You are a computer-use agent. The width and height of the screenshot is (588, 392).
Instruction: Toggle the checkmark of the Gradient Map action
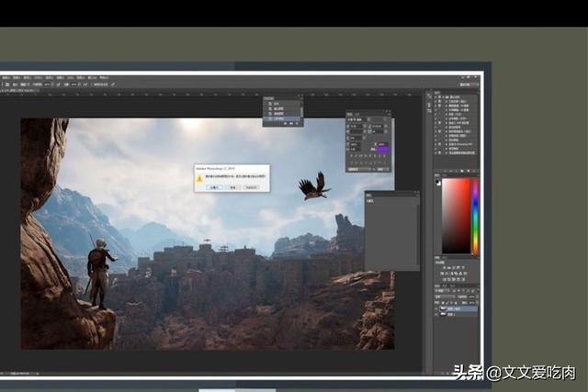click(x=435, y=149)
